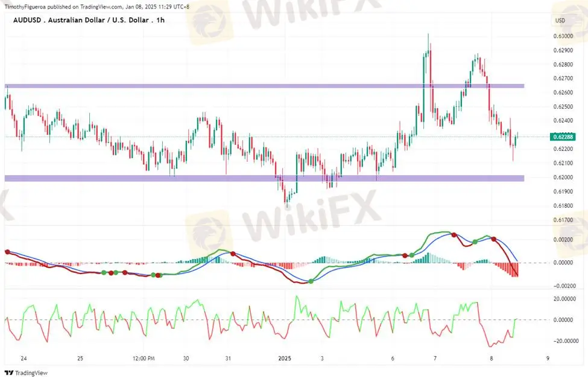Click the 0.62600 price axis label
The width and height of the screenshot is (588, 381).
point(563,93)
